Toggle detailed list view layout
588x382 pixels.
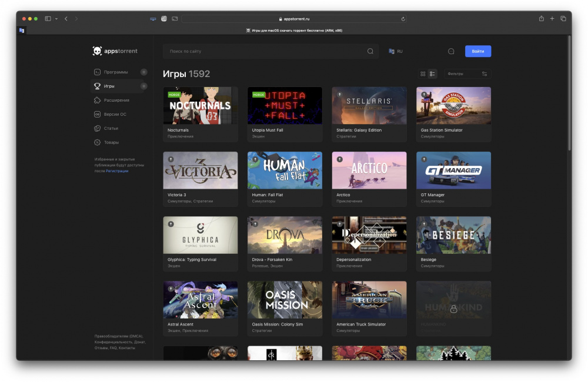[x=432, y=73]
